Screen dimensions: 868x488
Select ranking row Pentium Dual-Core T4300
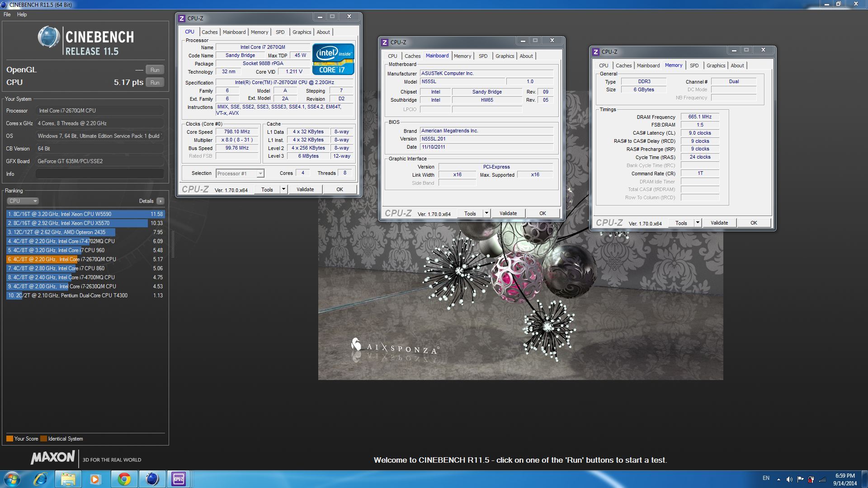pos(85,296)
